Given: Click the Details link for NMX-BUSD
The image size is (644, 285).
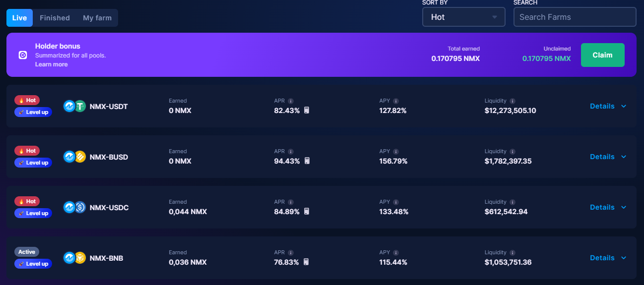Looking at the screenshot, I should point(602,157).
